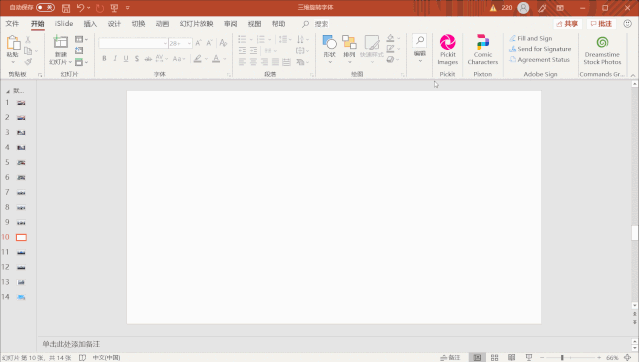Open the 切换 ribbon tab
The height and width of the screenshot is (362, 639).
pos(139,24)
